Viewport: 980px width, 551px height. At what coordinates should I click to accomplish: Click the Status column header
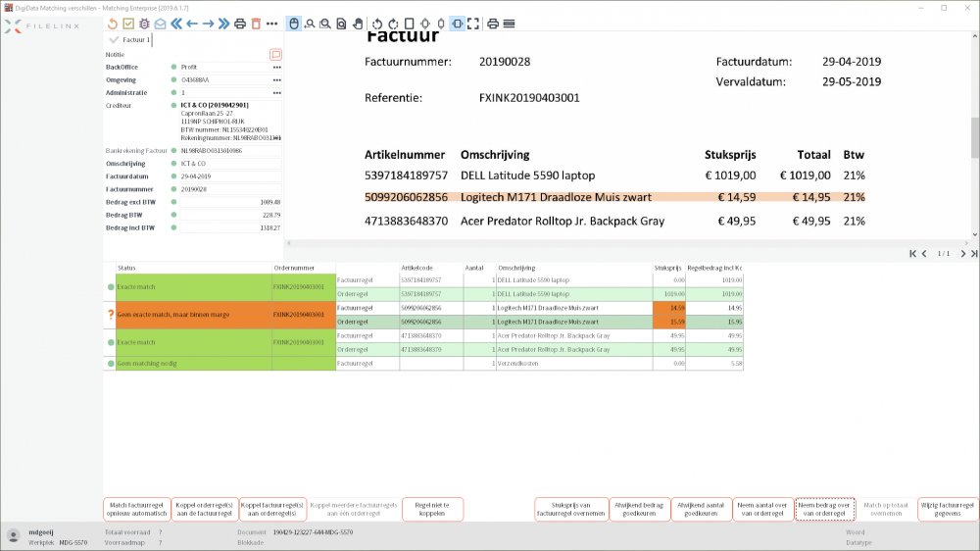[x=194, y=268]
